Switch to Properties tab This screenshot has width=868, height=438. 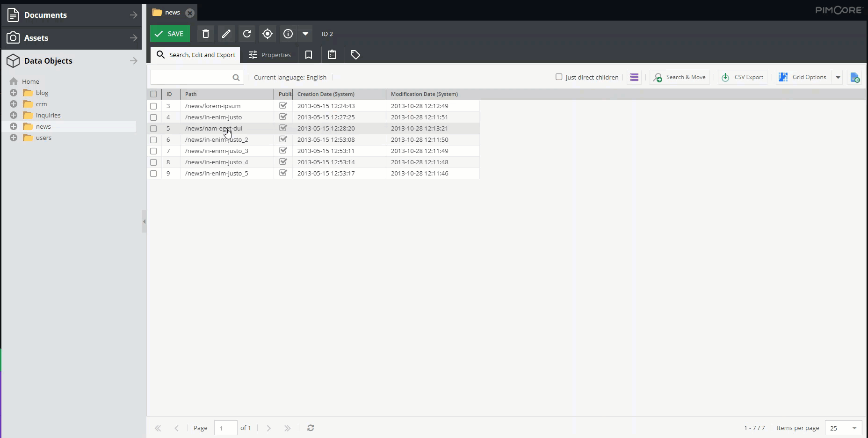pyautogui.click(x=269, y=55)
